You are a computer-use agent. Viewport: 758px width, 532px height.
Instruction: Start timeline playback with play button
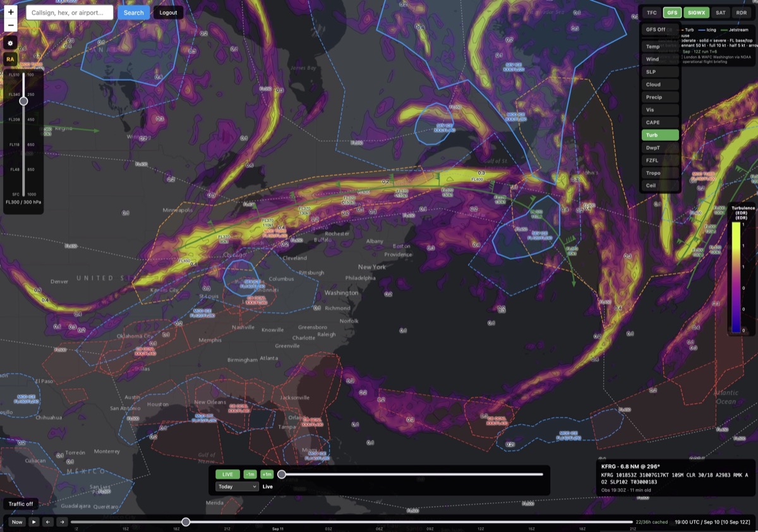tap(34, 522)
